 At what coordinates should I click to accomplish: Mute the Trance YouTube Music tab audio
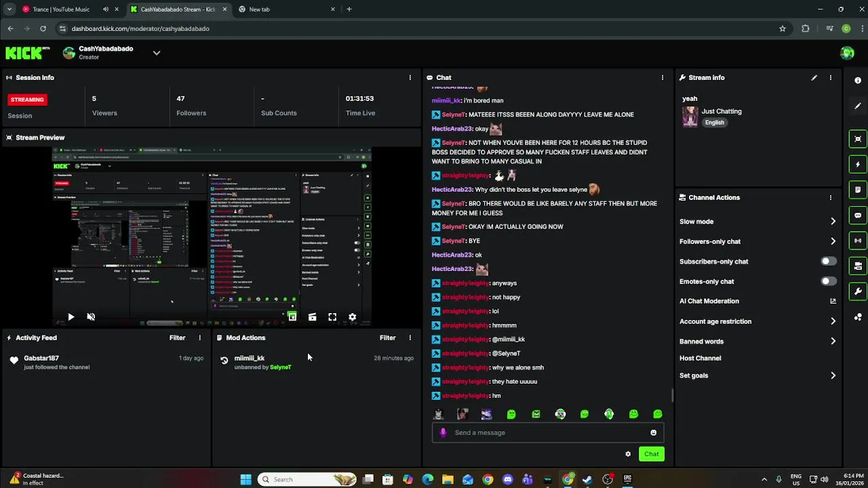tap(105, 9)
